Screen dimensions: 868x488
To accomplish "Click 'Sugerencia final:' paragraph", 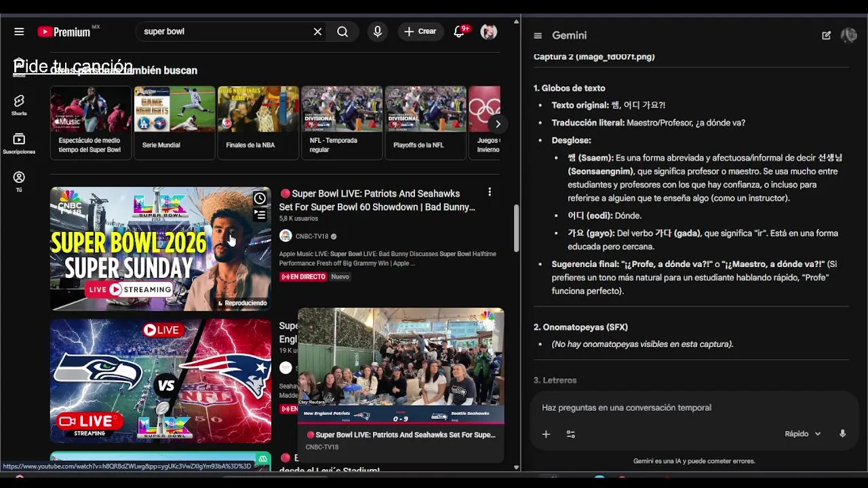I will click(x=694, y=277).
